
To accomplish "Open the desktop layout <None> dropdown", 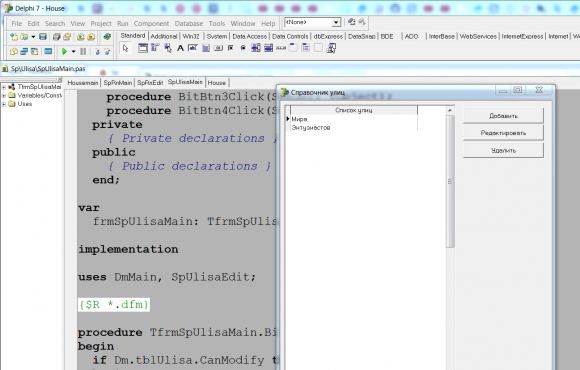I will 336,22.
